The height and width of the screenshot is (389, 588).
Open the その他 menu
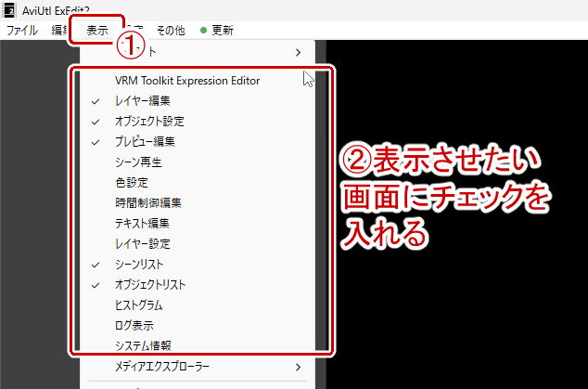[171, 30]
